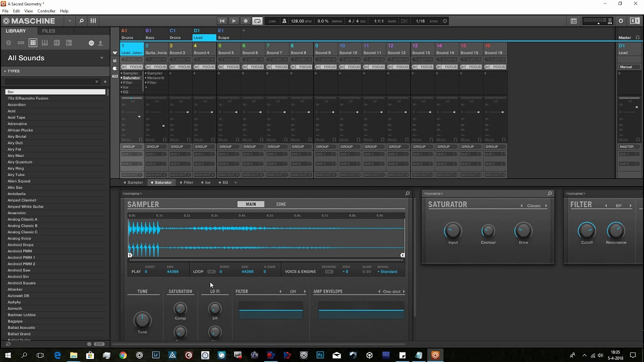Switch to the FILES tab

point(49,31)
